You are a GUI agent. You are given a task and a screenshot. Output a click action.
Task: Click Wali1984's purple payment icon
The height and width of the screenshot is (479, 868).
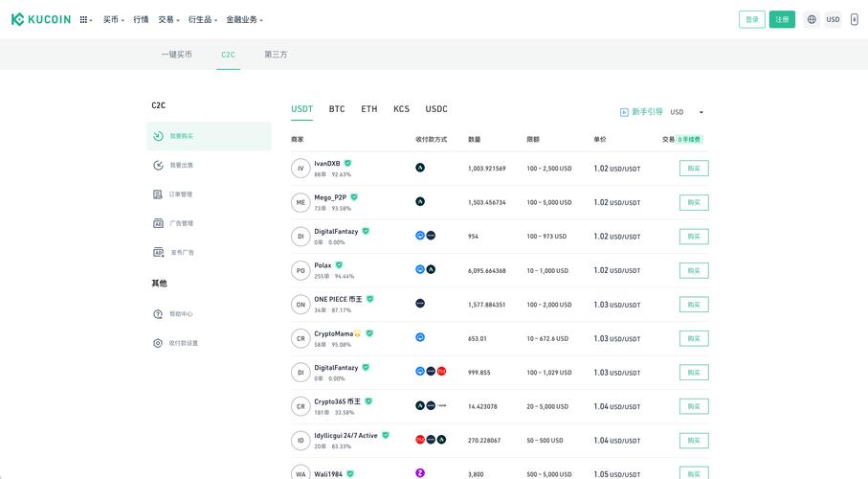click(x=420, y=473)
